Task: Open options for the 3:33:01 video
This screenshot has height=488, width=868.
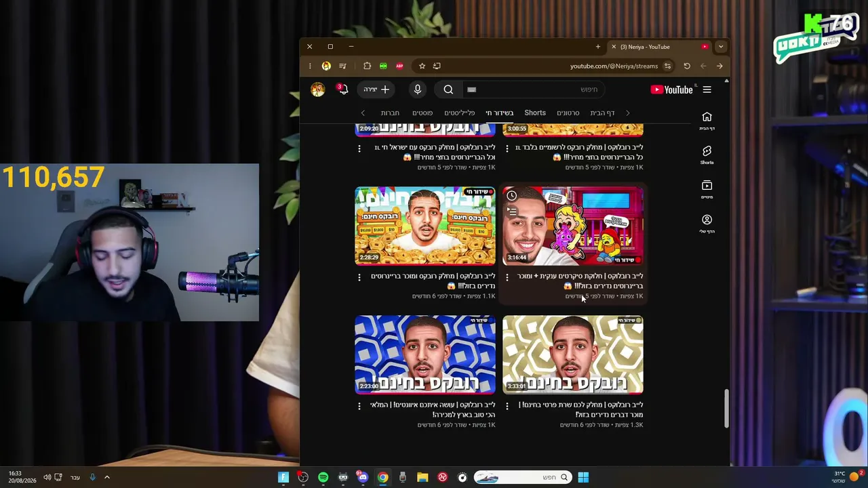Action: point(507,406)
